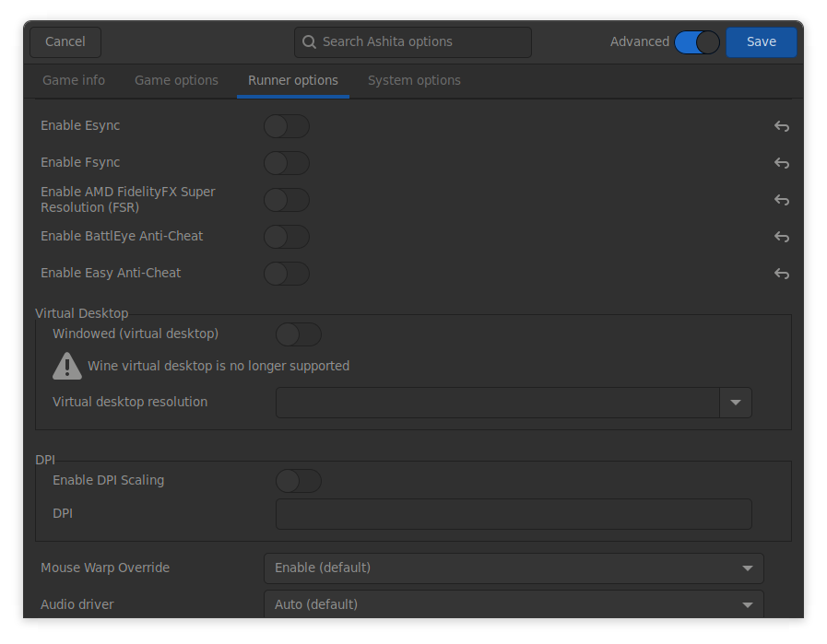Click inside the DPI value field

514,513
